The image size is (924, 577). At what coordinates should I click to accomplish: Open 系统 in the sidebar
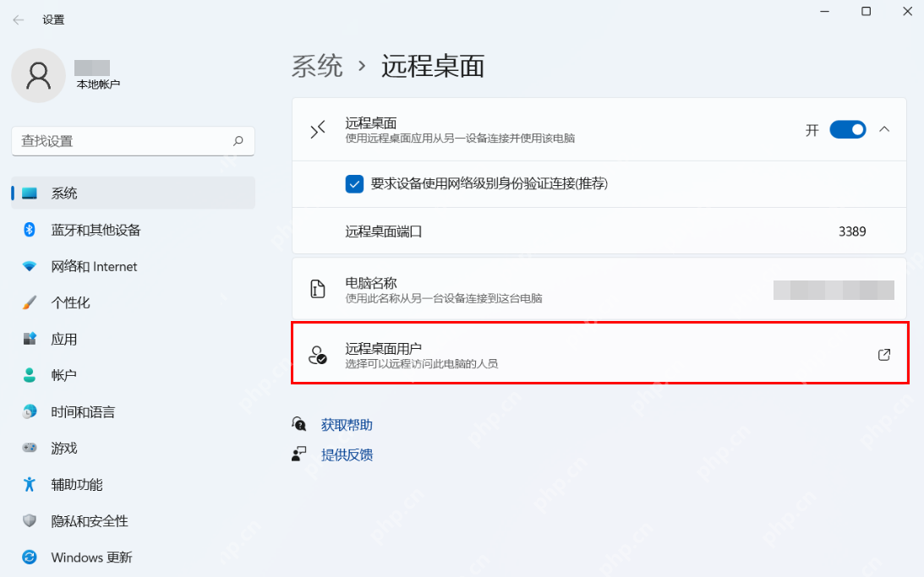pos(134,193)
